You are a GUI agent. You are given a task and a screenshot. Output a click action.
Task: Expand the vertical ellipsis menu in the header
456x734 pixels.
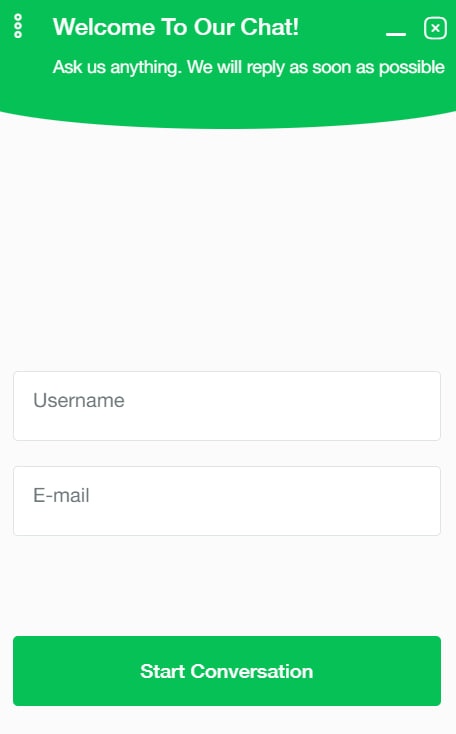pyautogui.click(x=18, y=26)
